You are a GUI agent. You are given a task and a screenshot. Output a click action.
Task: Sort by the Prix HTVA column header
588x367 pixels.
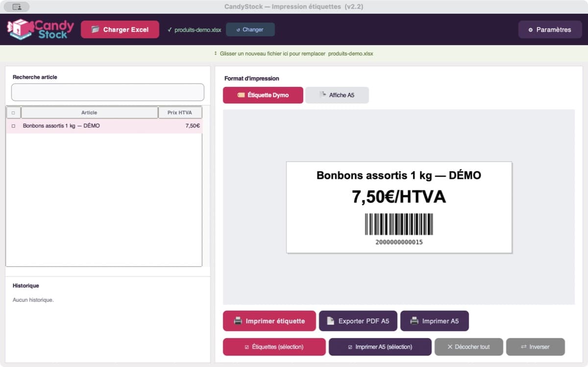180,113
